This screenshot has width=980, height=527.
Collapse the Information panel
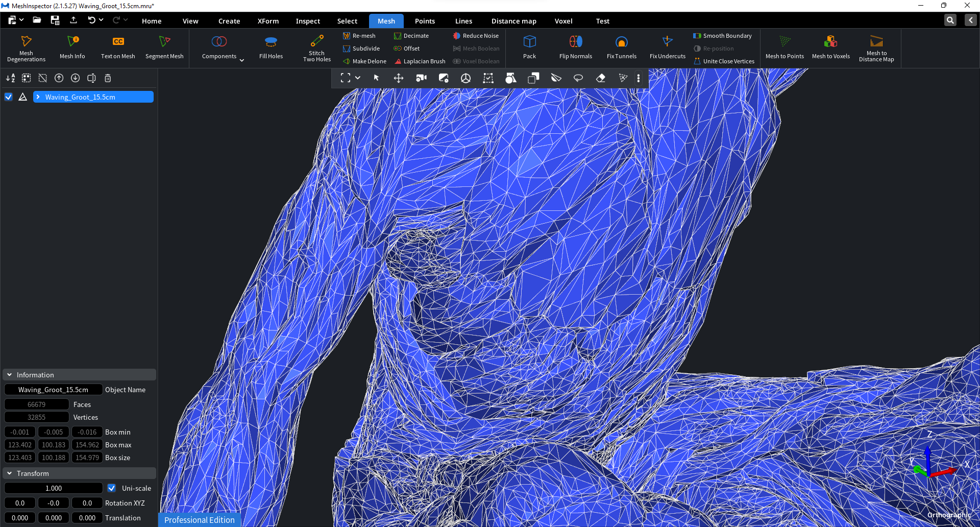pos(9,374)
